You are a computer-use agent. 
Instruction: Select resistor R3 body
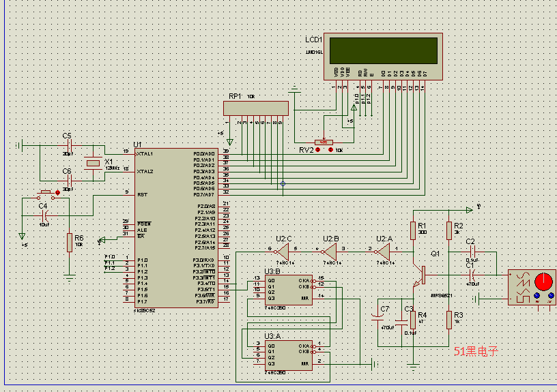point(449,320)
